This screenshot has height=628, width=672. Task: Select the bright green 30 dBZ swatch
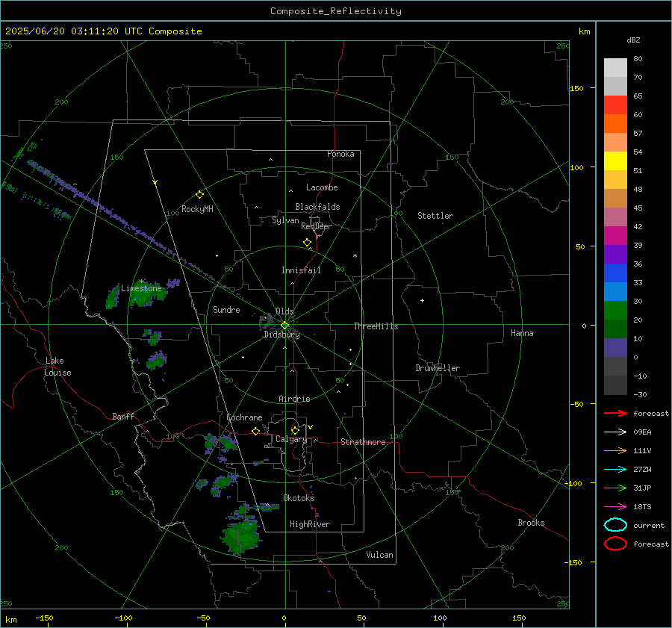pos(615,311)
